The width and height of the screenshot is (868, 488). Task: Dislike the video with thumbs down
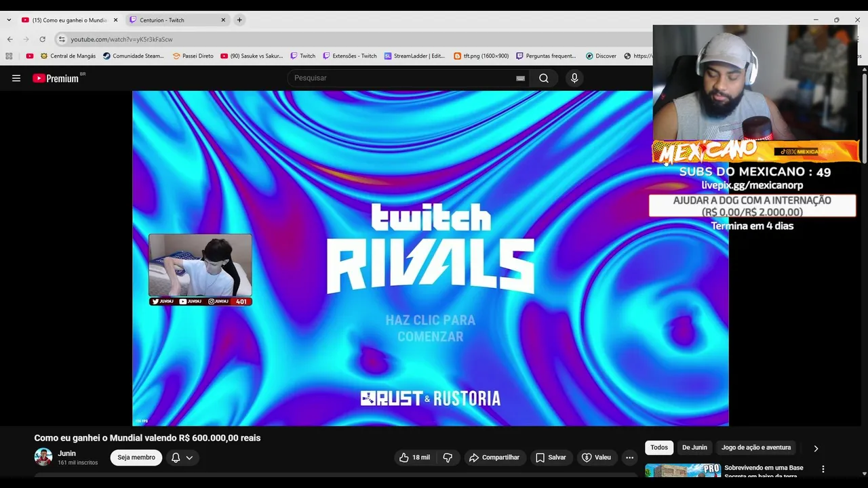coord(448,457)
